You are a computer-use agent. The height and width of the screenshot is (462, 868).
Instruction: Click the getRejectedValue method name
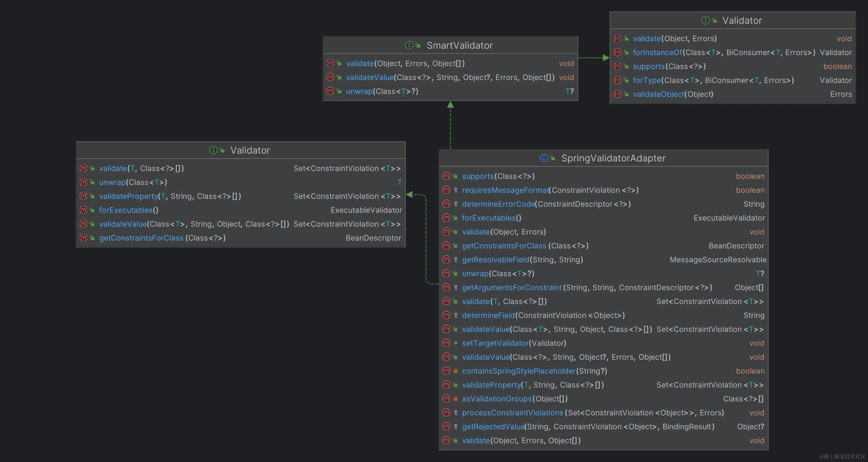click(493, 427)
